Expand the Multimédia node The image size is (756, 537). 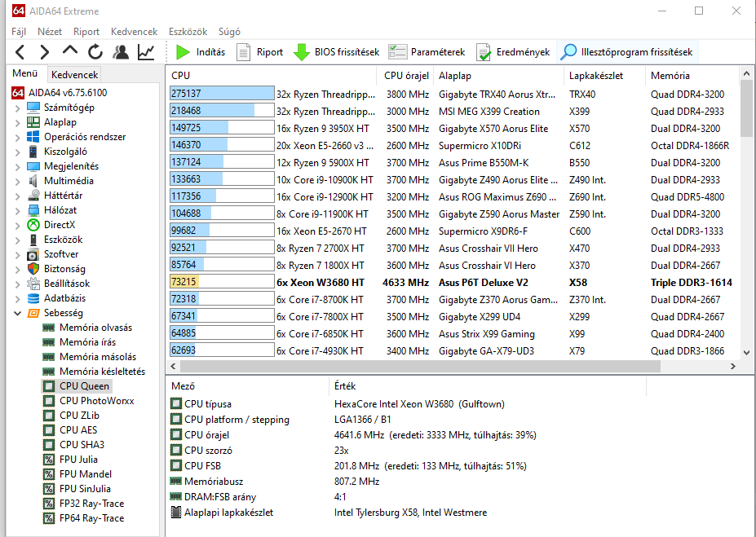tap(17, 182)
